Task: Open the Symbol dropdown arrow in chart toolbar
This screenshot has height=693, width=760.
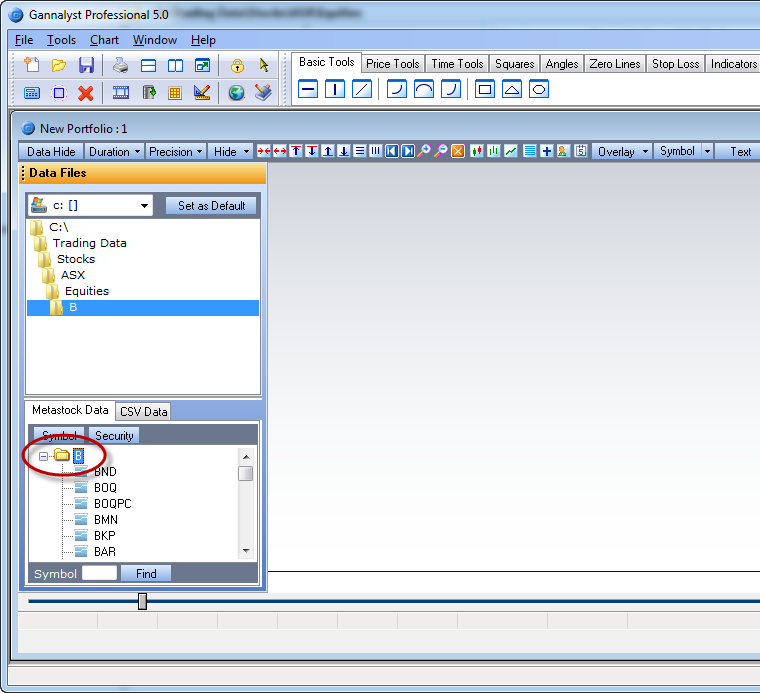Action: point(707,152)
